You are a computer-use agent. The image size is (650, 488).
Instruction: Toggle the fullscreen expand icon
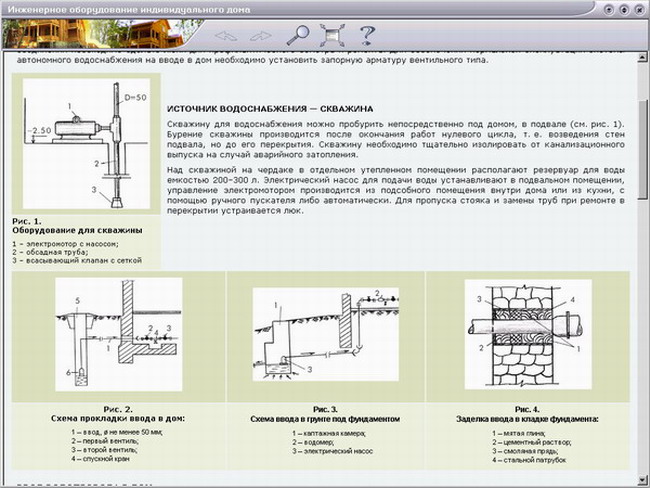(332, 35)
